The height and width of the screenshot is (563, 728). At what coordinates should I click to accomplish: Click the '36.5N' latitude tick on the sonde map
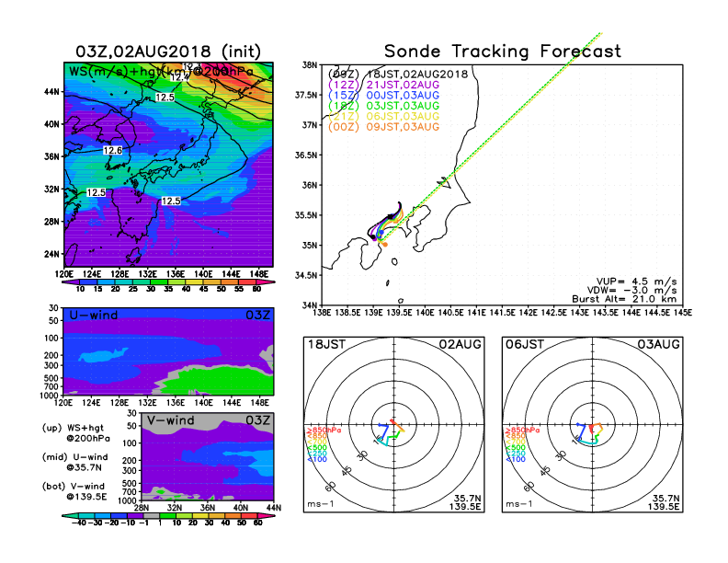pos(306,155)
